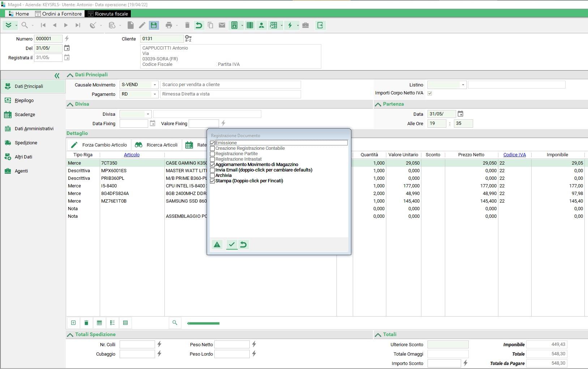Collapse the Partenza section
This screenshot has width=588, height=369.
coord(378,104)
